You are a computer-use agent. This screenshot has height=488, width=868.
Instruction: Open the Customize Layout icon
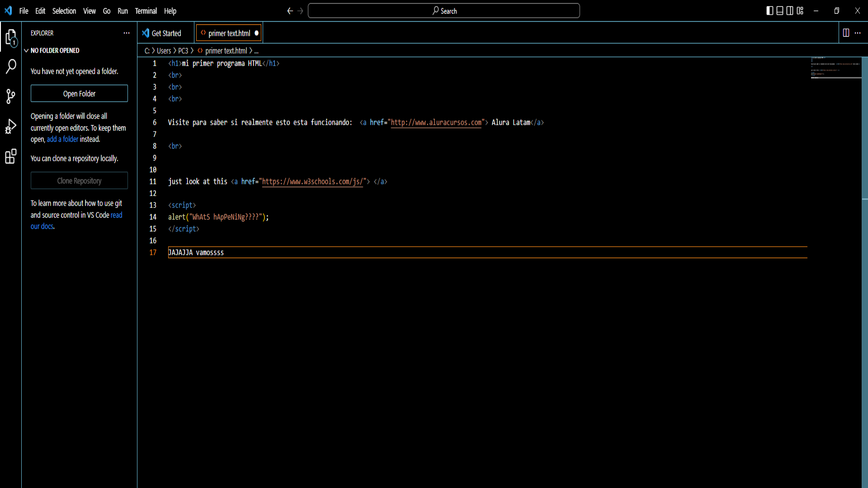tap(800, 11)
